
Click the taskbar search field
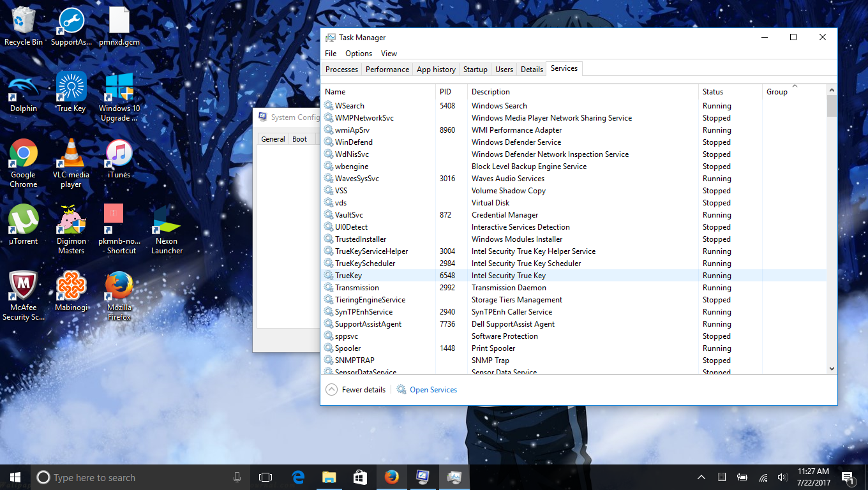pyautogui.click(x=128, y=477)
